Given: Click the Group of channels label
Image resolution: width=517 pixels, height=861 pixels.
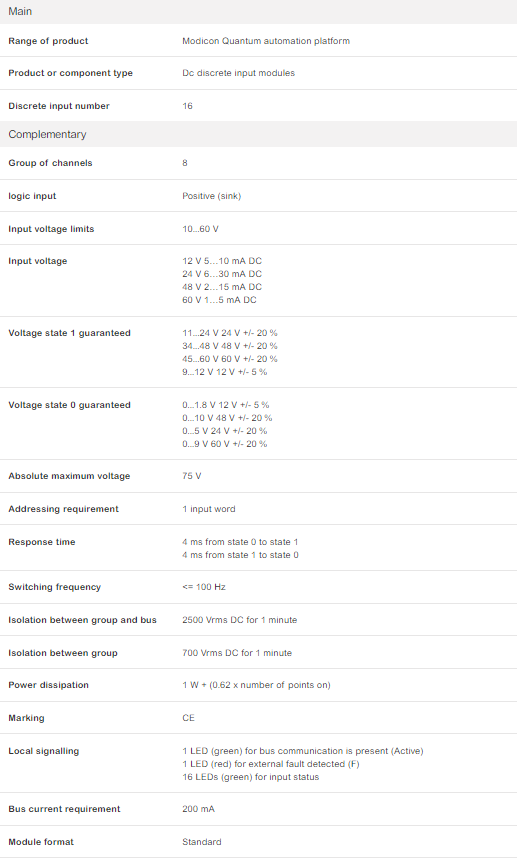Looking at the screenshot, I should [50, 163].
